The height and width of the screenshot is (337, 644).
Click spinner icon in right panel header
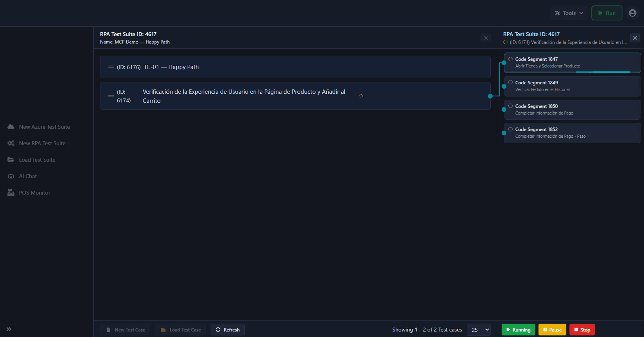(506, 42)
